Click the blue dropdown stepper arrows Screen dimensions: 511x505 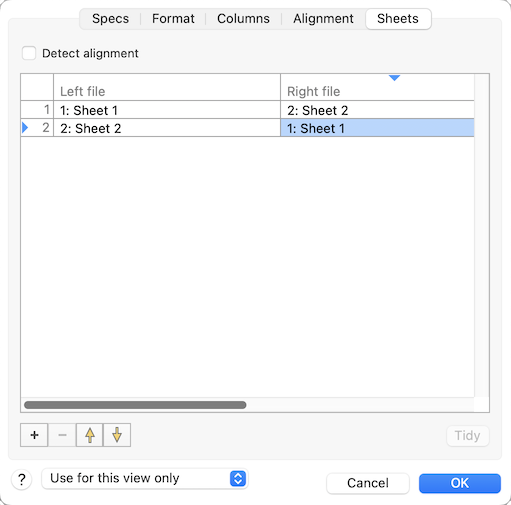(x=238, y=479)
